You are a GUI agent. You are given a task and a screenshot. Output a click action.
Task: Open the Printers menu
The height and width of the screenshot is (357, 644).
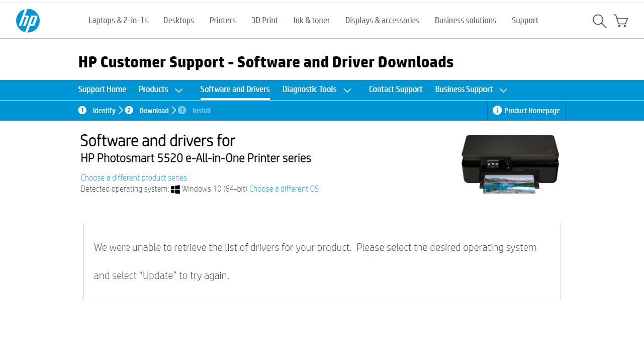223,20
